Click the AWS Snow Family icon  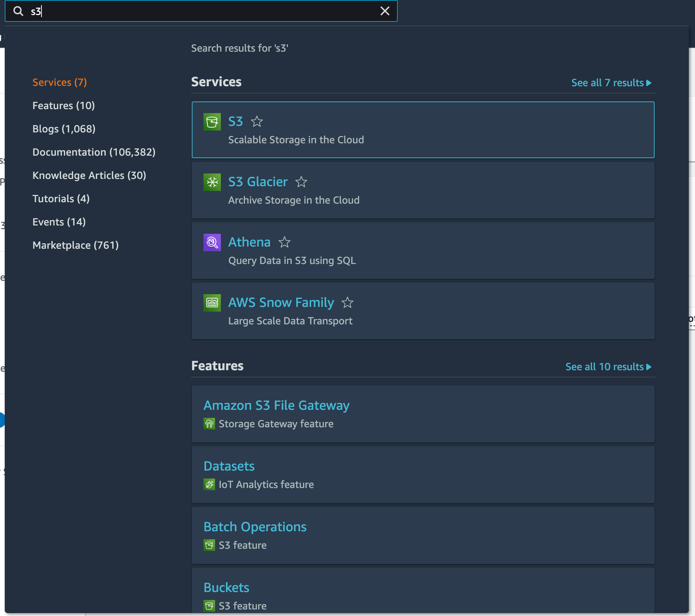[212, 303]
